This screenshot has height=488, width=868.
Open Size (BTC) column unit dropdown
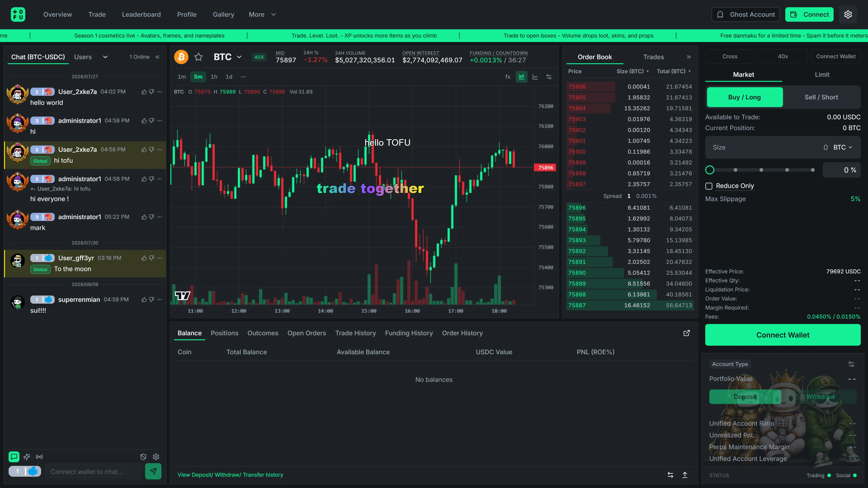[632, 71]
